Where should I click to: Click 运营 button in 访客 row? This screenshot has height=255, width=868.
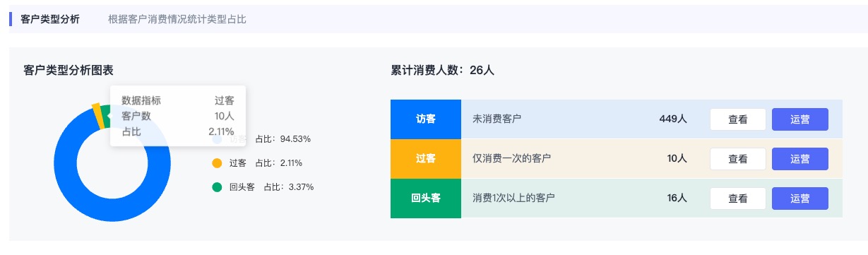pyautogui.click(x=799, y=119)
